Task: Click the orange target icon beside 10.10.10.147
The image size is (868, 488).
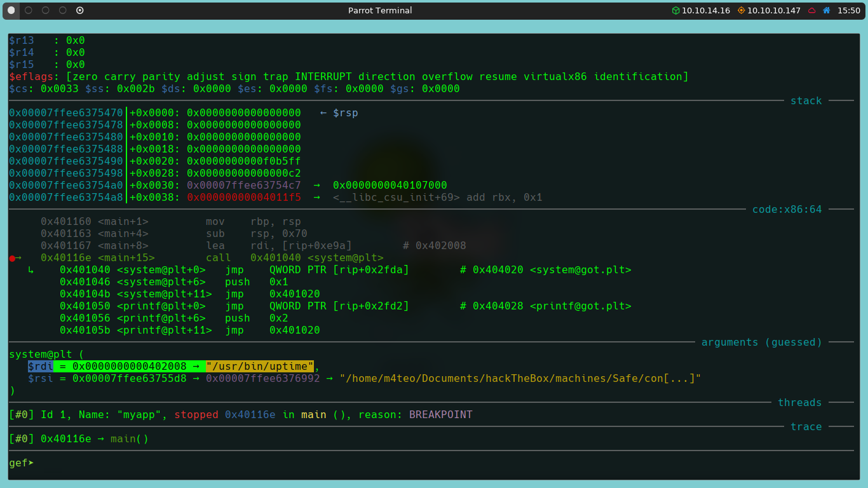Action: point(741,10)
